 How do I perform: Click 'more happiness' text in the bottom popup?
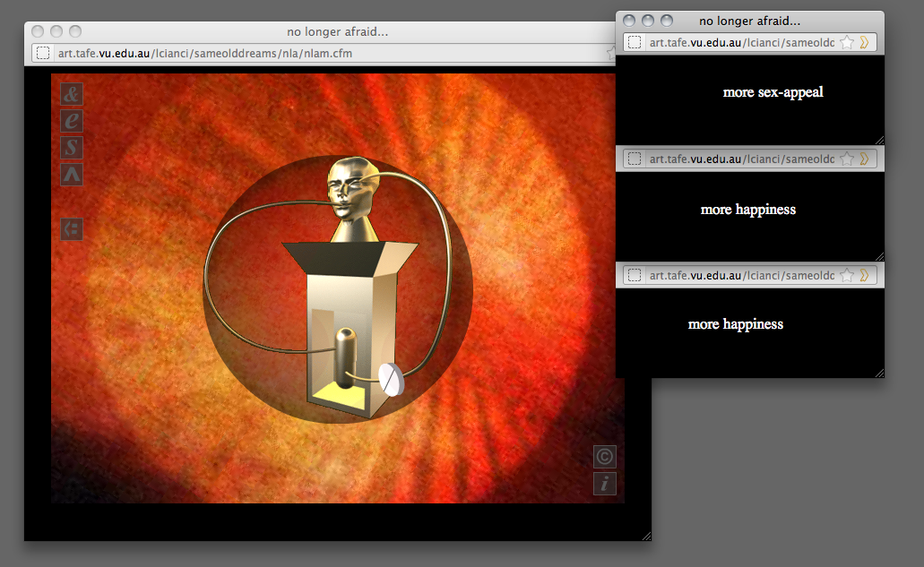[736, 324]
